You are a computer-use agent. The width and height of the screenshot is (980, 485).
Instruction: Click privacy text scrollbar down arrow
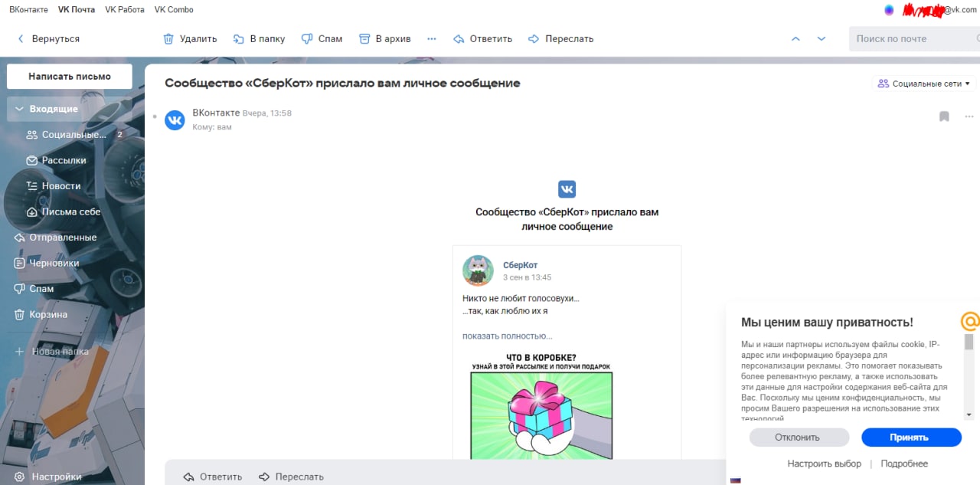click(969, 415)
